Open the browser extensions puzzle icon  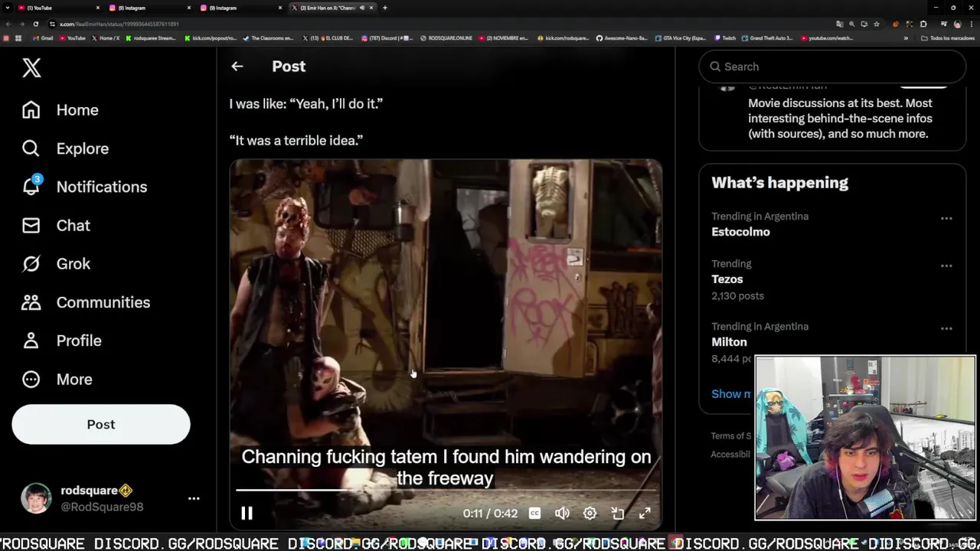point(923,24)
